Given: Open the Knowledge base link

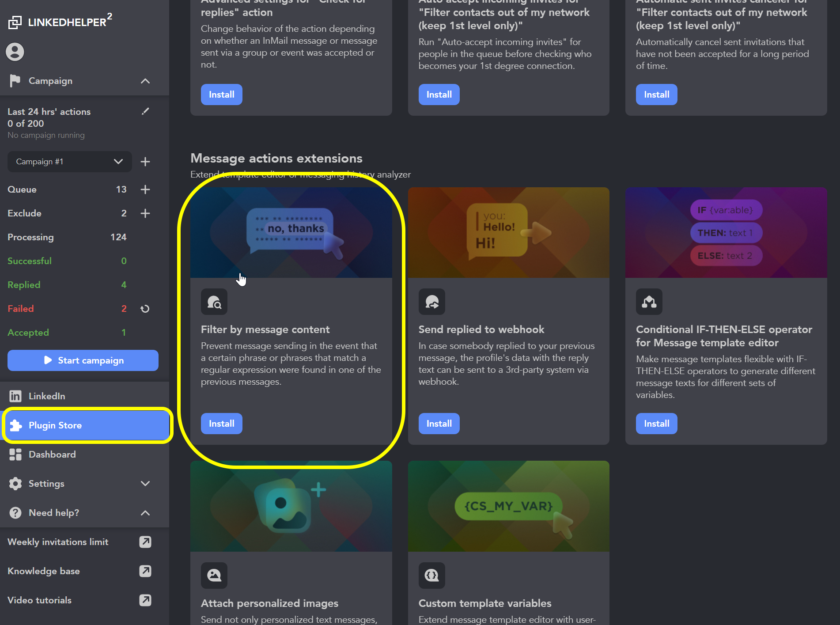Looking at the screenshot, I should click(44, 571).
